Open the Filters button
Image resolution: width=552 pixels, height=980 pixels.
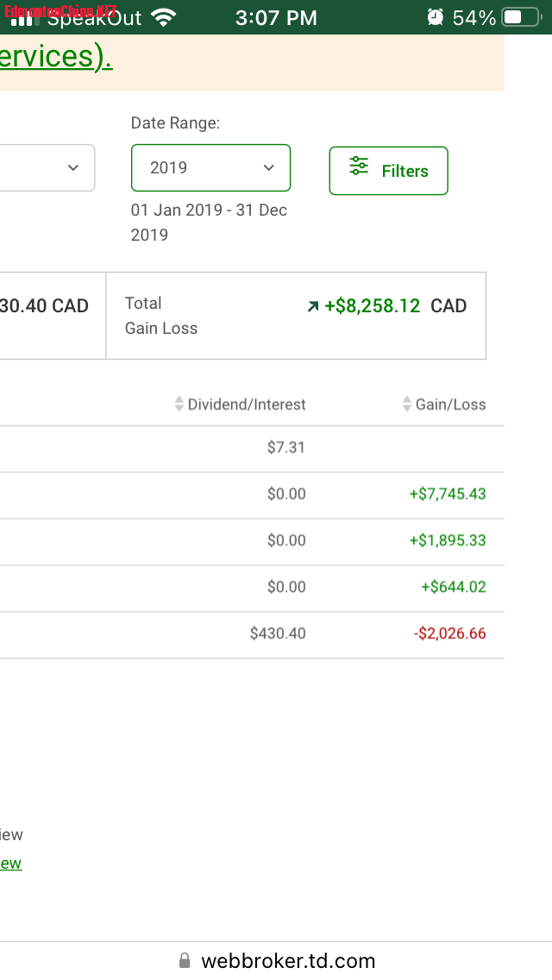388,171
